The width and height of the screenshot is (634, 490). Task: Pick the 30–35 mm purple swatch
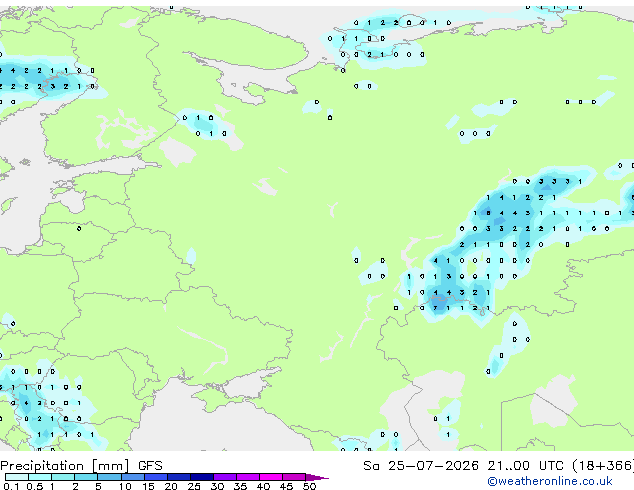click(x=224, y=477)
